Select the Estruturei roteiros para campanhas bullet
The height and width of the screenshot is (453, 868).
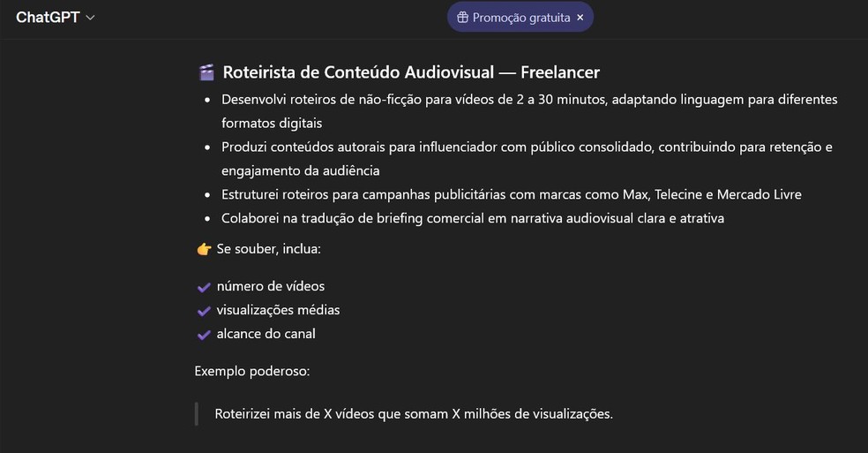[511, 194]
